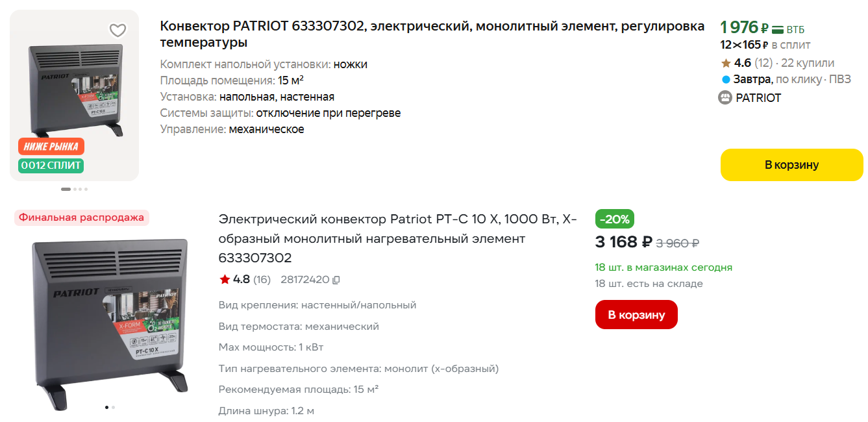Open the "12×165 ₽ в сплит" payment option
The height and width of the screenshot is (422, 868).
click(765, 45)
